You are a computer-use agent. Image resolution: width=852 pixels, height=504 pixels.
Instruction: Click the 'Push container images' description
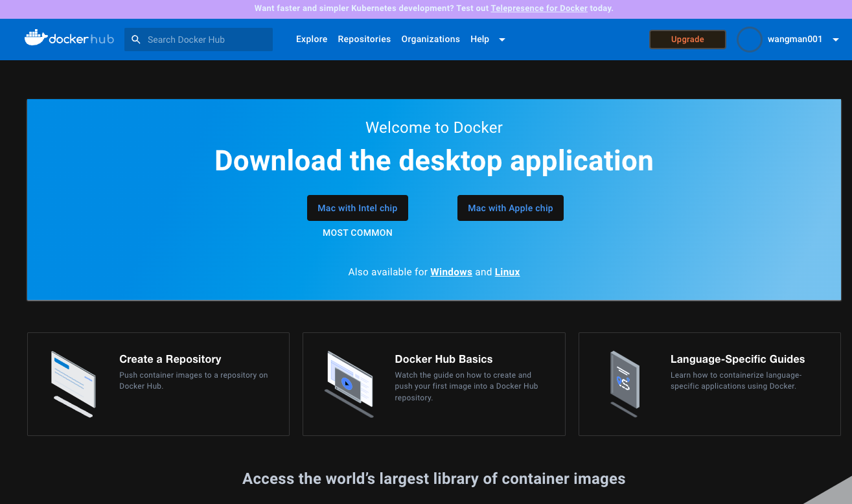194,380
